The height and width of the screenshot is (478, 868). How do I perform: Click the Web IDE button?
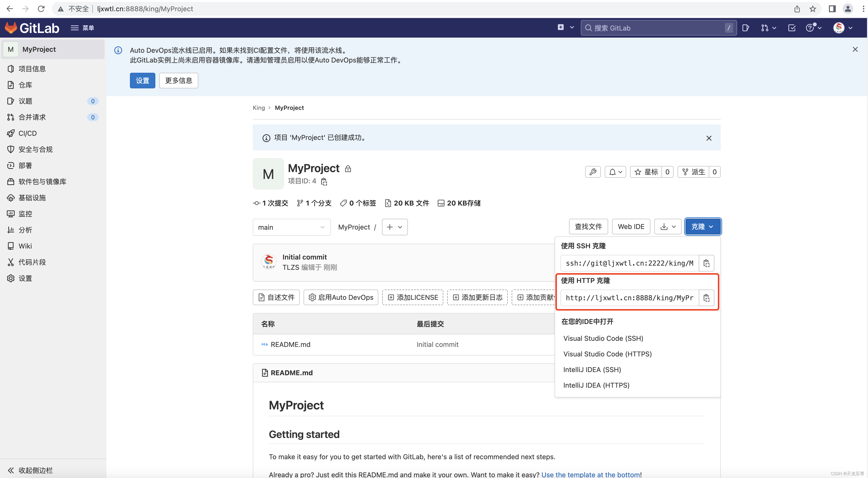point(631,227)
